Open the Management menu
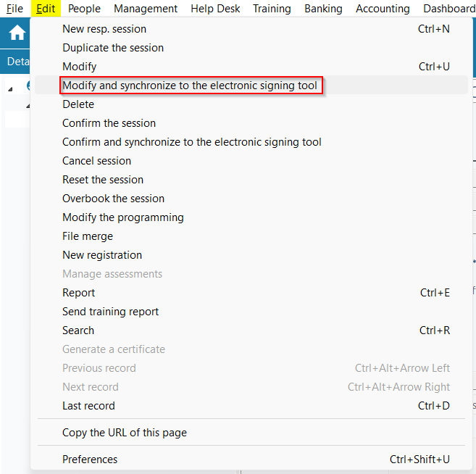This screenshot has width=476, height=474. click(x=146, y=9)
